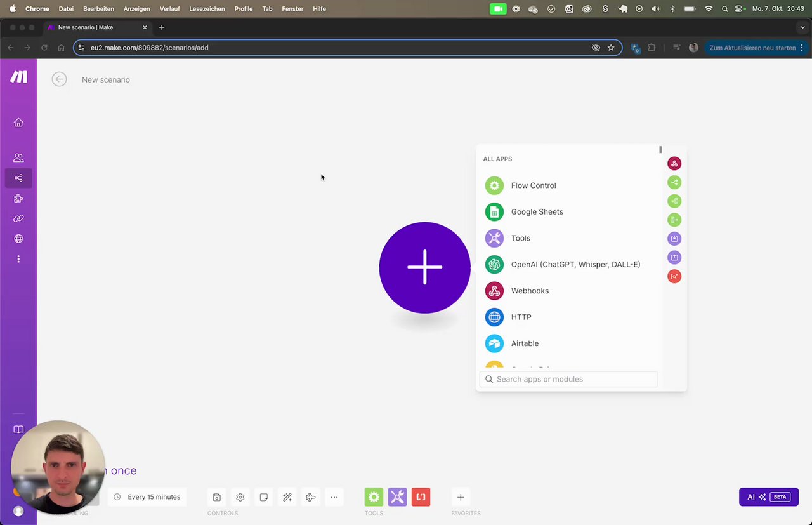Expand the vertical three-dot More menu in sidebar

pos(18,259)
